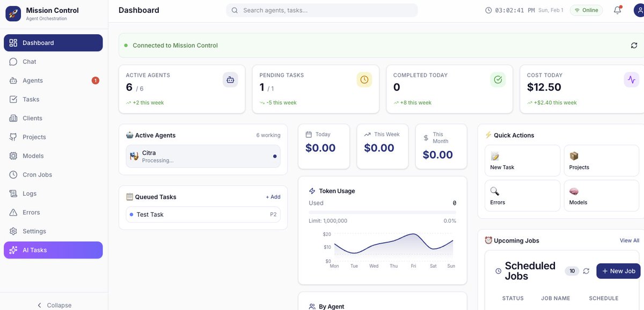This screenshot has width=644, height=310.
Task: Click the JOB NAME column header
Action: [x=555, y=298]
